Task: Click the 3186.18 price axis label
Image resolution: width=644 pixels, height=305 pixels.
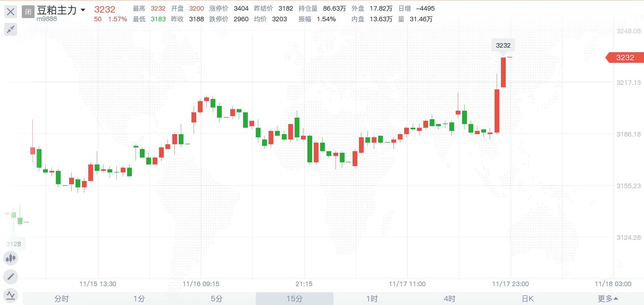Action: pyautogui.click(x=629, y=134)
